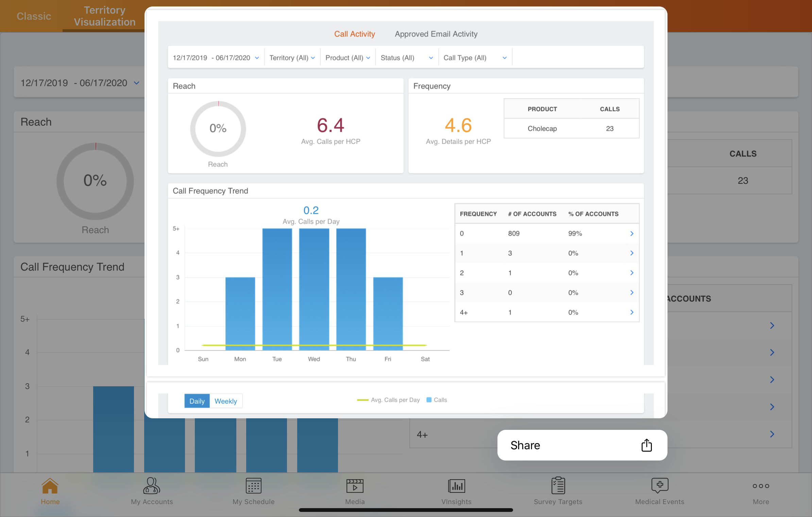
Task: Open VInsights chart icon
Action: 456,486
